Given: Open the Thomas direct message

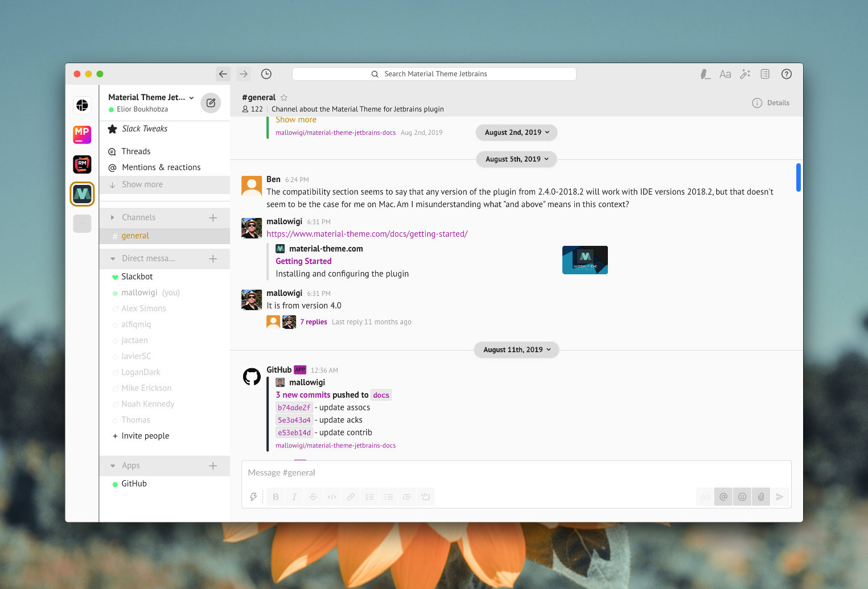Looking at the screenshot, I should point(164,420).
